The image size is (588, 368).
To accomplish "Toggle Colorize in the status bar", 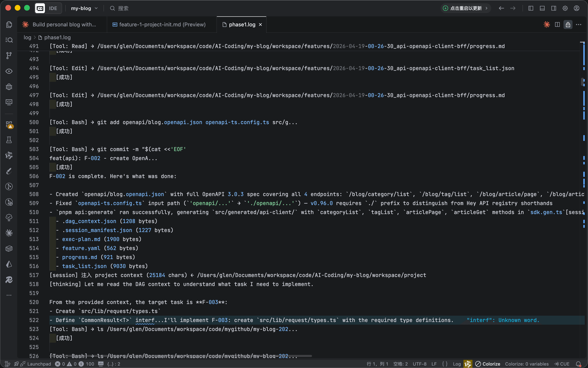I will [488, 364].
